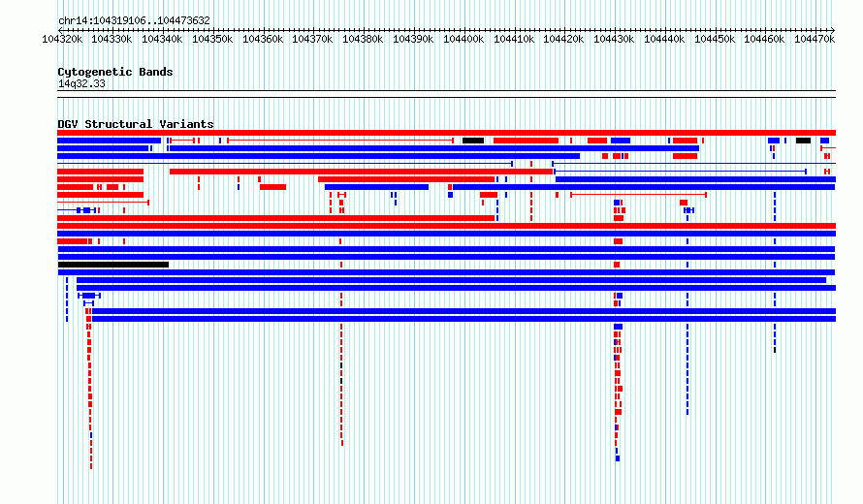This screenshot has height=504, width=863.
Task: Click the 104470k ruler label
Action: click(815, 39)
